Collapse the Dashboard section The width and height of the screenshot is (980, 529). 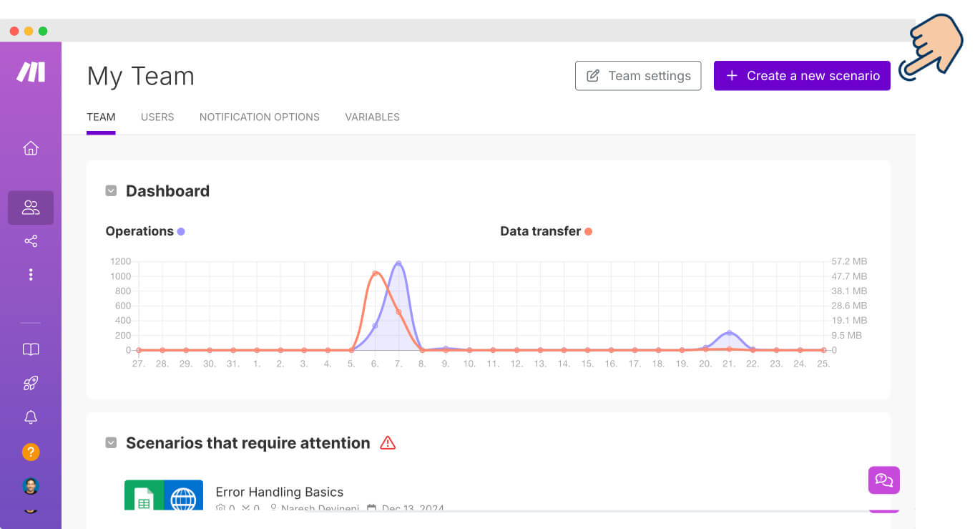click(111, 191)
